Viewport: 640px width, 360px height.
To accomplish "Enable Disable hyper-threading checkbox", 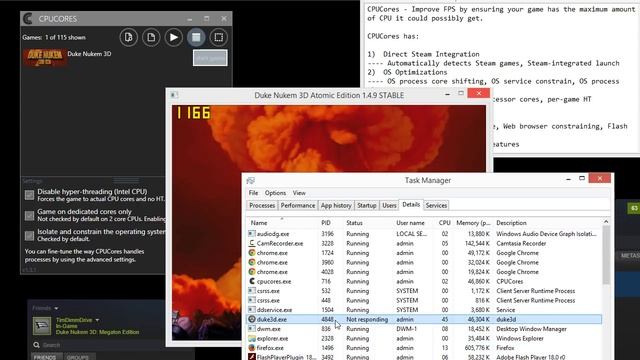I will [x=29, y=195].
